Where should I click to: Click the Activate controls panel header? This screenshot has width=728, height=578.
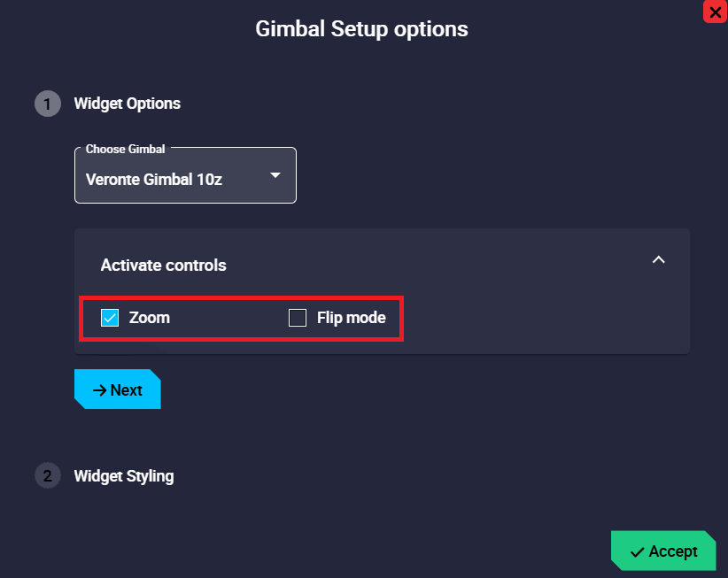point(164,265)
